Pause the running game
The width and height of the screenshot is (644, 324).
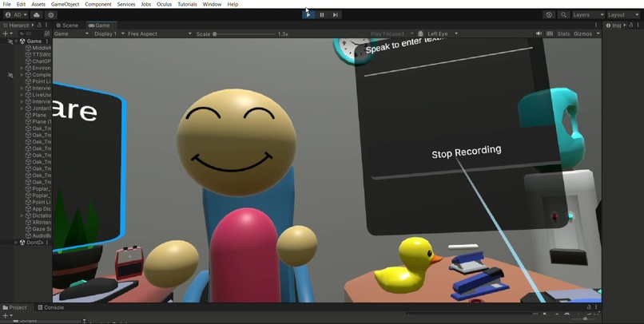coord(322,15)
